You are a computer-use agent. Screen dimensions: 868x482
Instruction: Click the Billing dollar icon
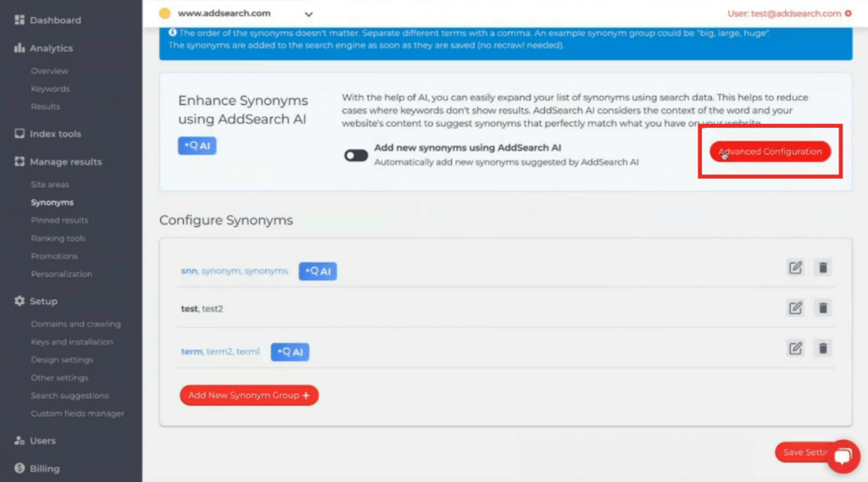[19, 468]
